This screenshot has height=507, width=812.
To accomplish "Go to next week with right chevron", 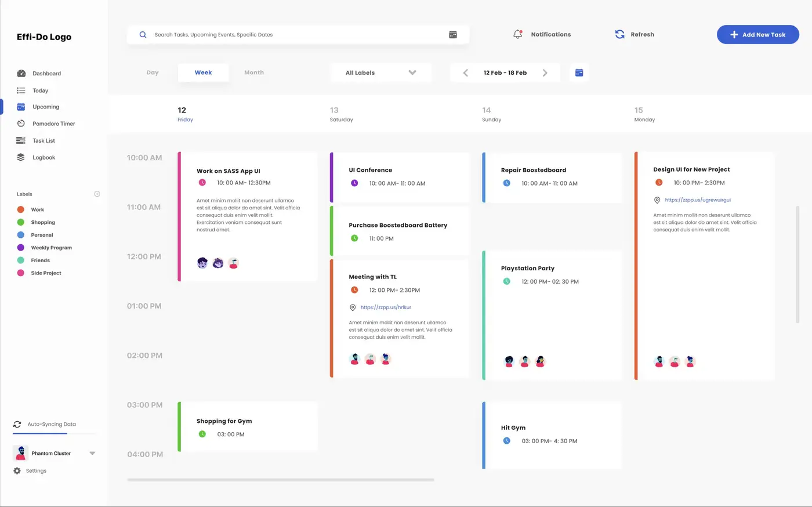I will [545, 73].
